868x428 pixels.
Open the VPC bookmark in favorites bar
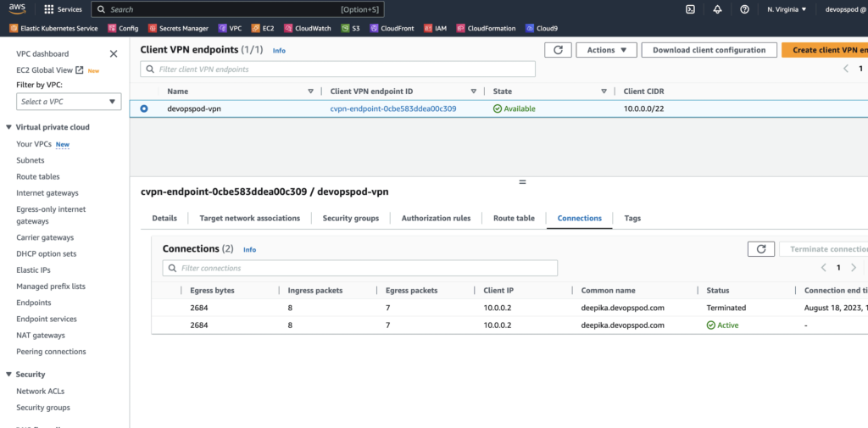(231, 28)
